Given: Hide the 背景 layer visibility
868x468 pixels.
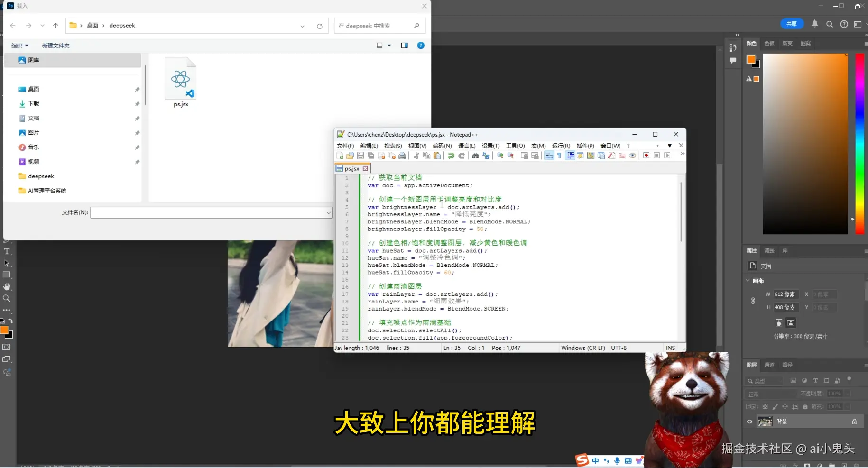Looking at the screenshot, I should [x=749, y=422].
